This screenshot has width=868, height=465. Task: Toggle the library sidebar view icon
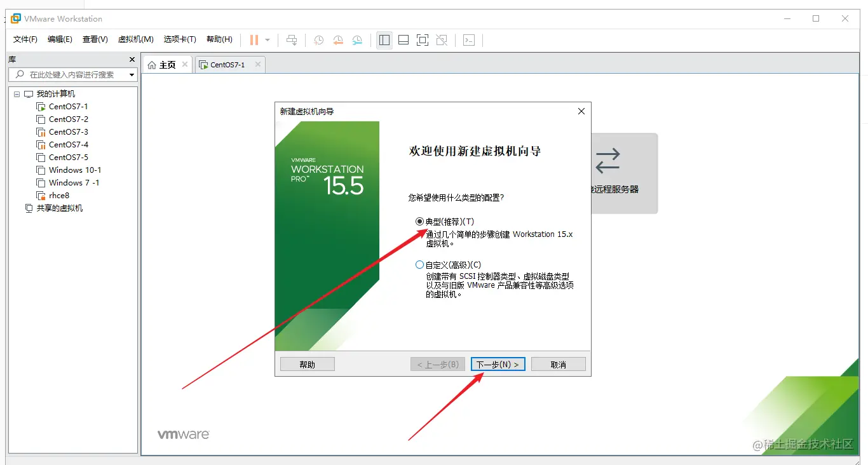384,40
